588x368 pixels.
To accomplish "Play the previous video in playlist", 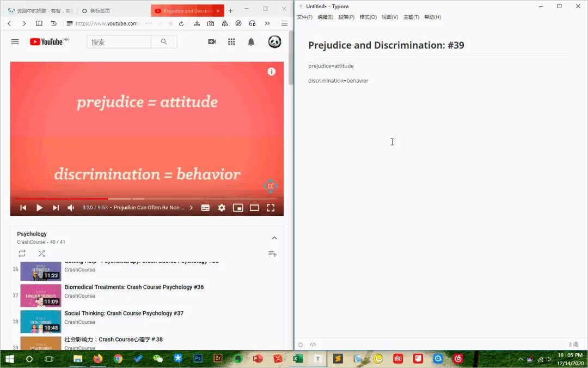I will (x=23, y=208).
